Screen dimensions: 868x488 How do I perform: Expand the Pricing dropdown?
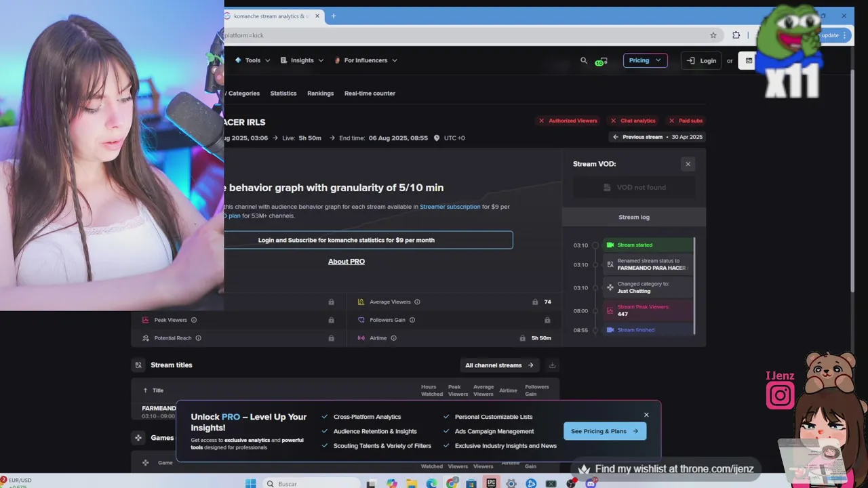(645, 60)
